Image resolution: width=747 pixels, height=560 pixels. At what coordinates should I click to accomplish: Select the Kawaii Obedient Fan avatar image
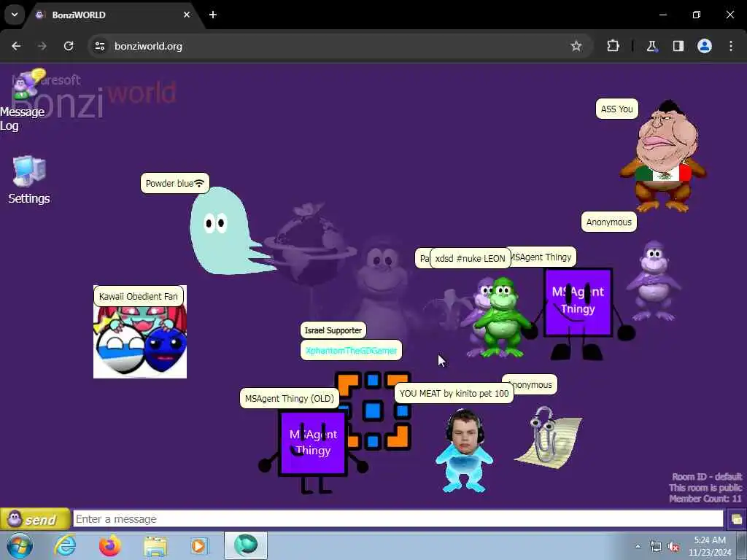(140, 332)
